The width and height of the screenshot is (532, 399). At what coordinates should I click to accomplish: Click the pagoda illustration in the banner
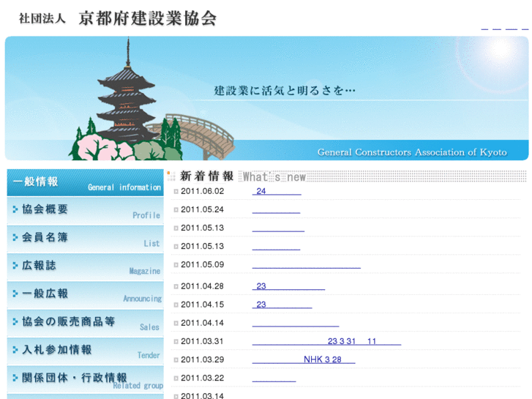pyautogui.click(x=127, y=99)
